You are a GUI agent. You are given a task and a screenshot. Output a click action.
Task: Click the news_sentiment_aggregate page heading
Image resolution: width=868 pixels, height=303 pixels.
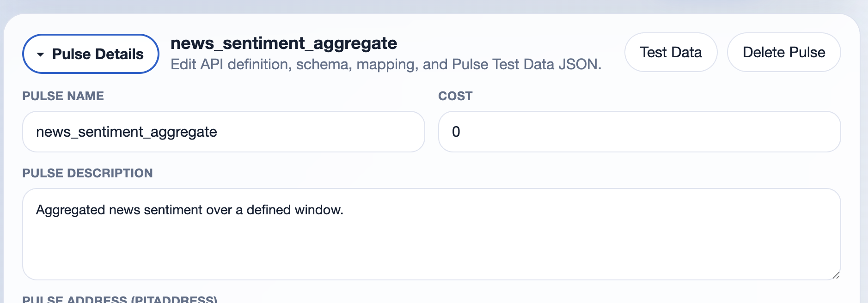(284, 43)
